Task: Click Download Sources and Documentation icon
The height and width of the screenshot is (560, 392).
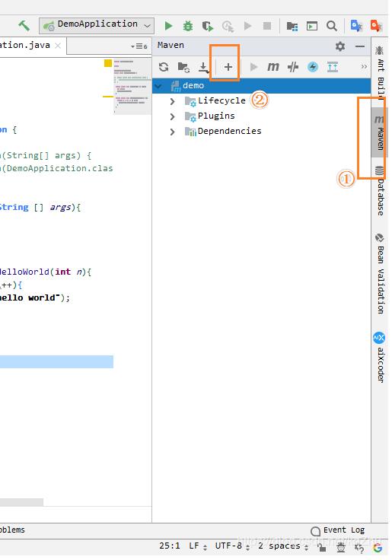Action: click(203, 67)
